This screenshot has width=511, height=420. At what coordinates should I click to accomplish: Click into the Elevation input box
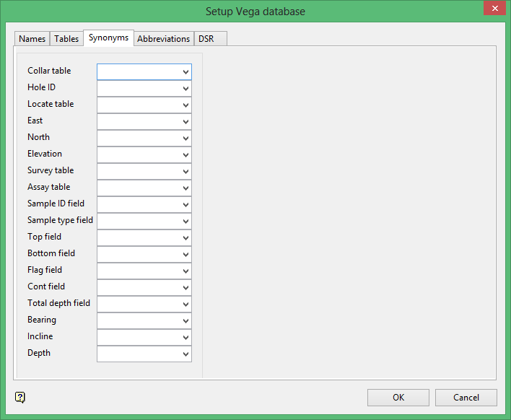(139, 154)
